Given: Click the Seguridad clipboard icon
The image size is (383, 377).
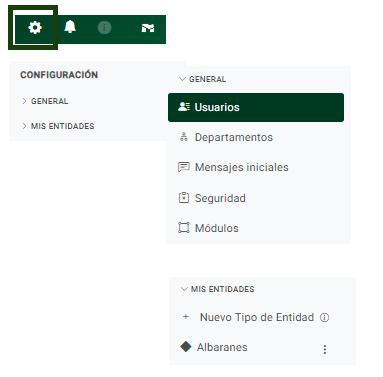Looking at the screenshot, I should pyautogui.click(x=184, y=198).
